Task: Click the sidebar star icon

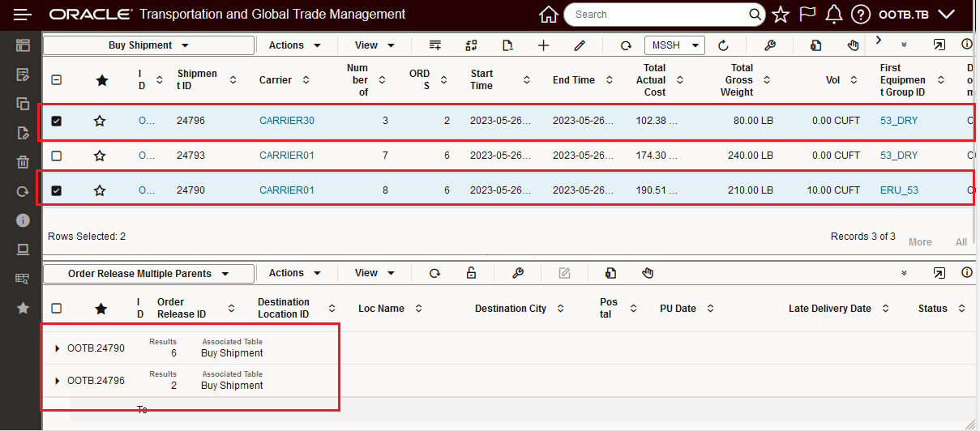Action: 23,308
